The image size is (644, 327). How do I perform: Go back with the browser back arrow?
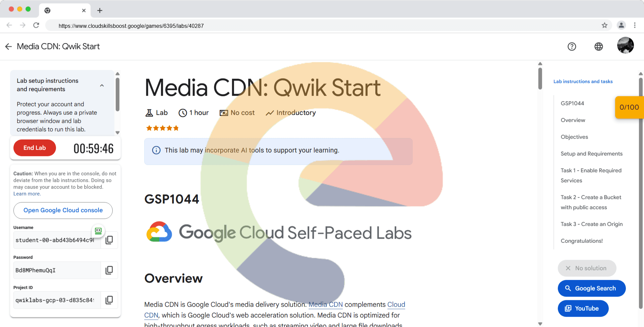[9, 25]
